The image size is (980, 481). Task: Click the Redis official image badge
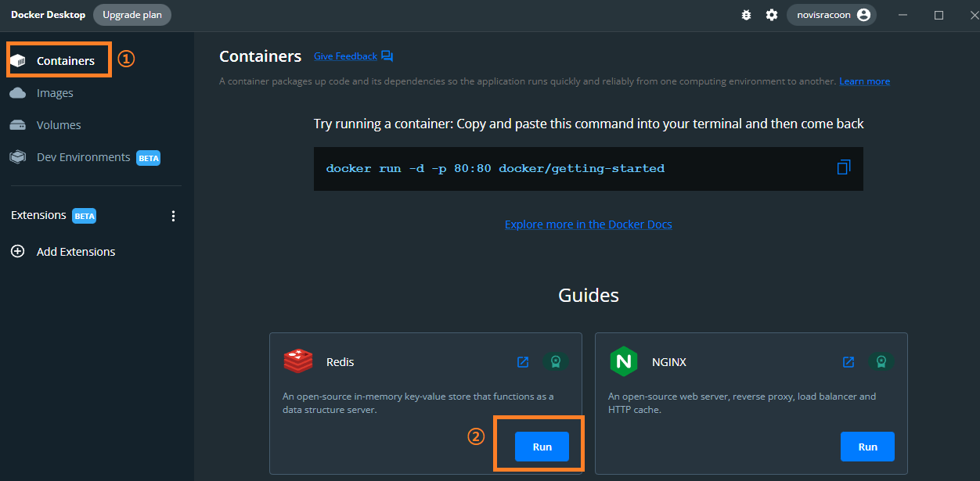[x=556, y=362]
